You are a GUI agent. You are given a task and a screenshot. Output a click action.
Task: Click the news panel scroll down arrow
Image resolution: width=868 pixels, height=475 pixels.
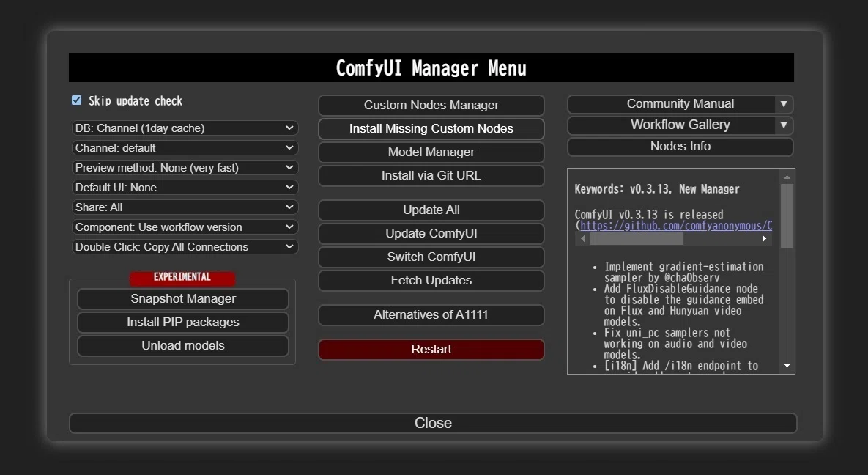pos(787,365)
